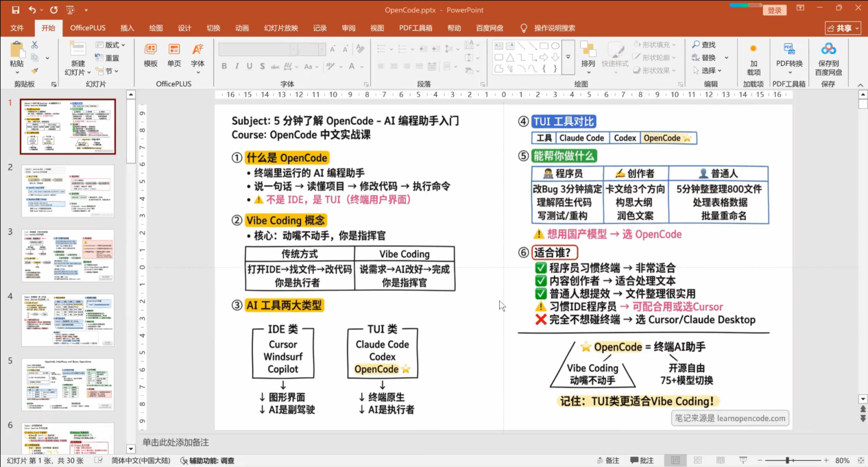
Task: Select slide 5 thumbnail
Action: (68, 385)
